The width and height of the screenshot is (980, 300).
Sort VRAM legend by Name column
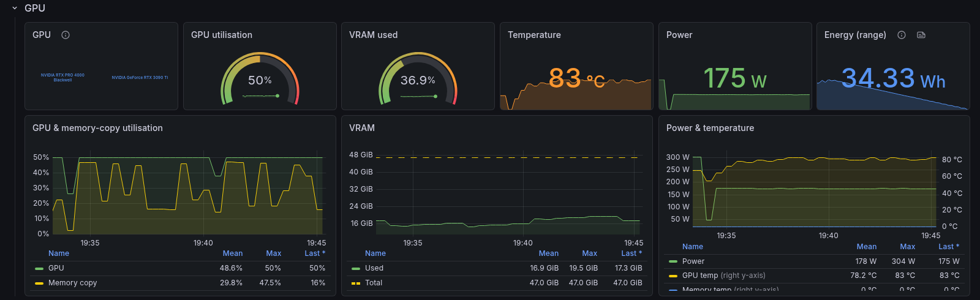point(375,253)
